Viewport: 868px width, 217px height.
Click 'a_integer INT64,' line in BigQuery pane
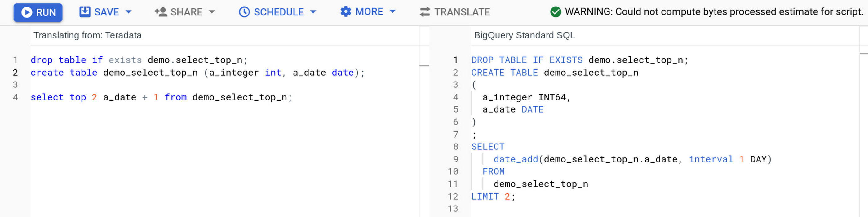pyautogui.click(x=527, y=97)
